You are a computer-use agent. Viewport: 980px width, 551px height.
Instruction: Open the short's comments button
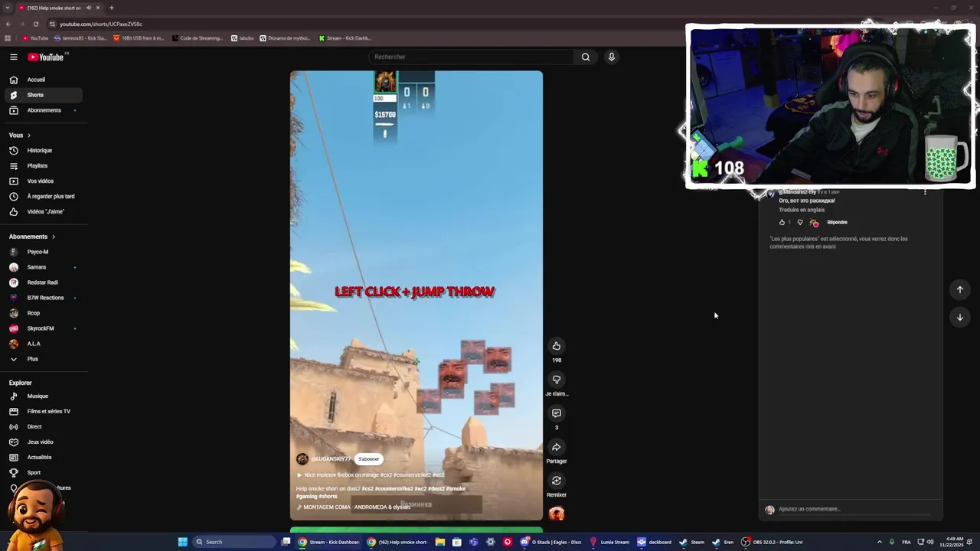[557, 413]
